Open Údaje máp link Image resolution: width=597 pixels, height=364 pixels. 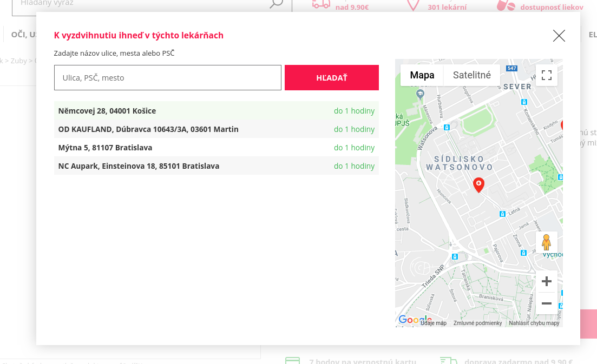(x=434, y=323)
